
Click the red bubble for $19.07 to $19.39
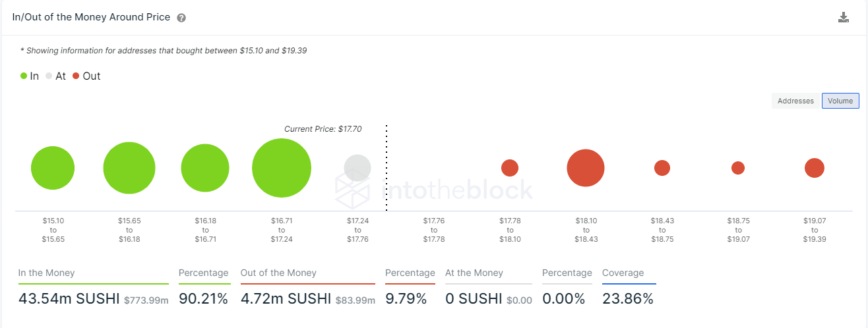point(815,168)
